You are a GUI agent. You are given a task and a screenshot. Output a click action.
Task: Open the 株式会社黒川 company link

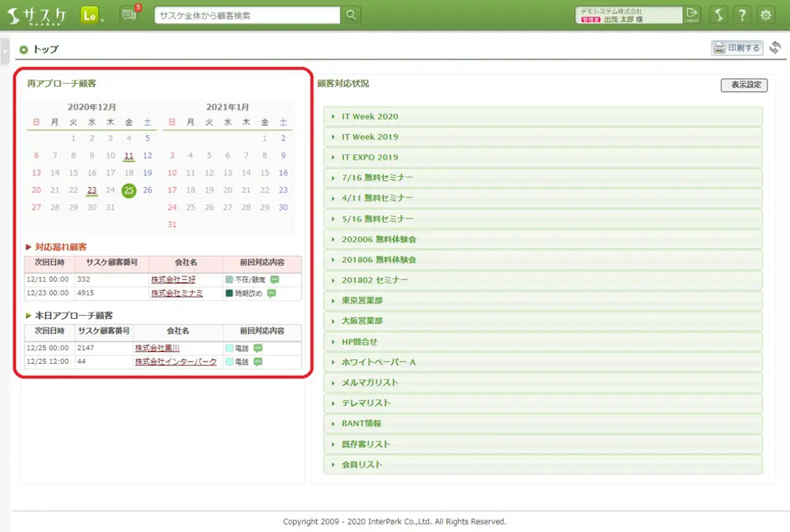[157, 348]
